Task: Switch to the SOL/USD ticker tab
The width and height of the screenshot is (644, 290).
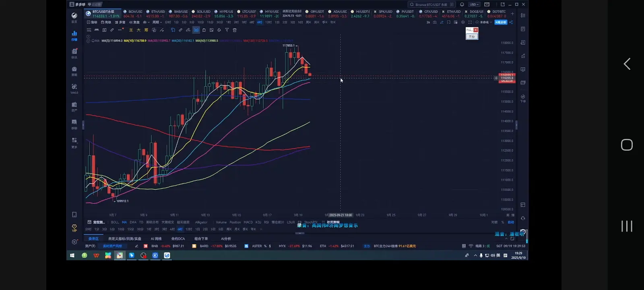Action: pos(201,14)
